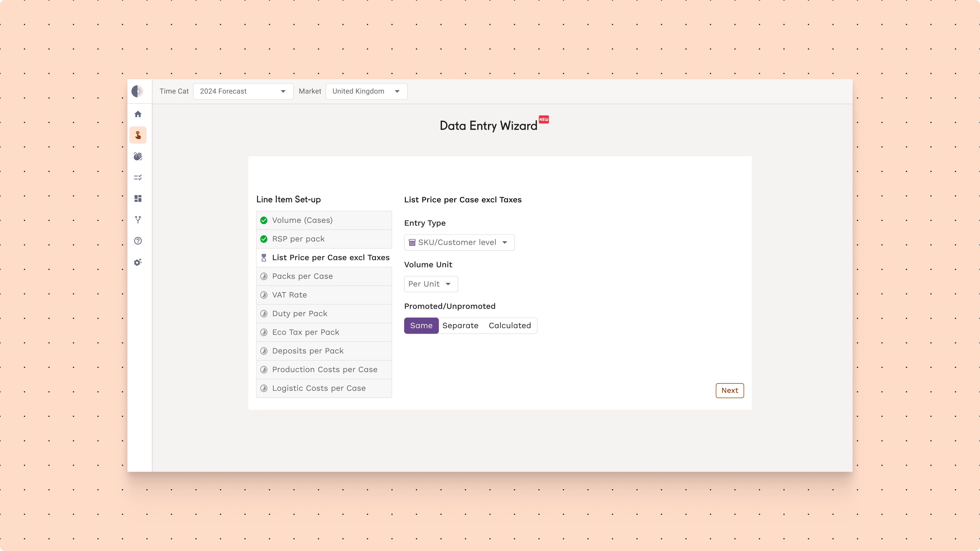Image resolution: width=980 pixels, height=551 pixels.
Task: Switch to Separate promoted entry
Action: [x=460, y=326]
